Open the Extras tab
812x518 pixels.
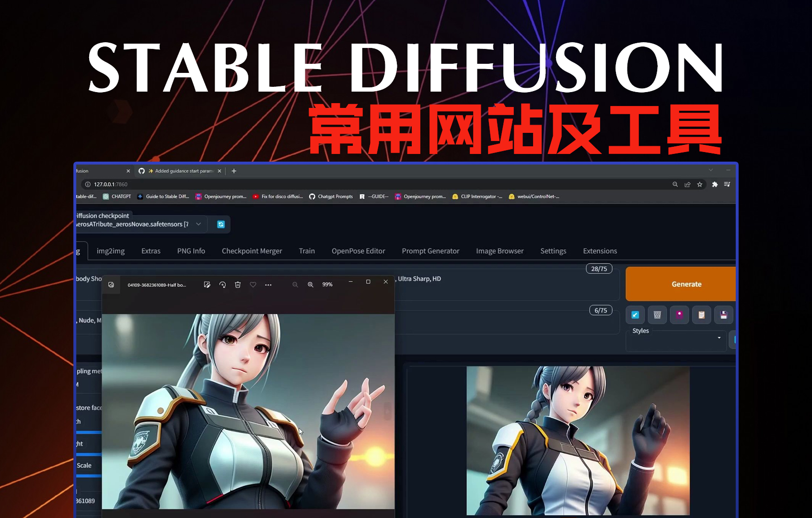click(151, 251)
